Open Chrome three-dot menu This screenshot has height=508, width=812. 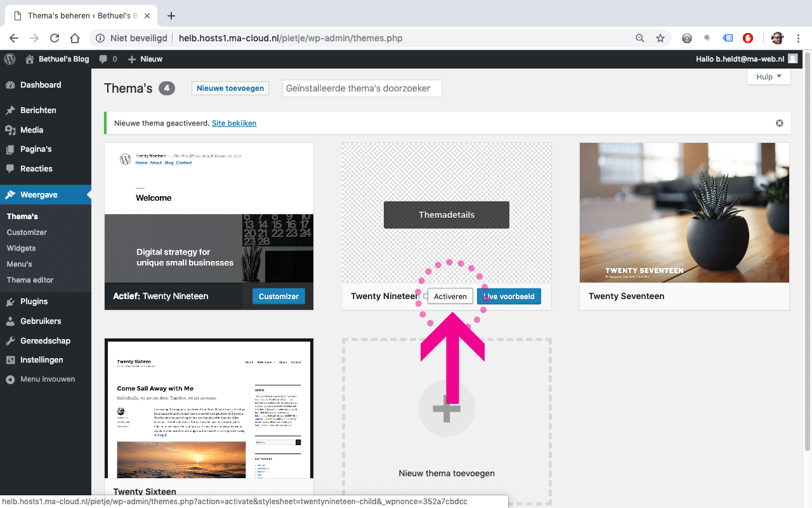click(798, 38)
